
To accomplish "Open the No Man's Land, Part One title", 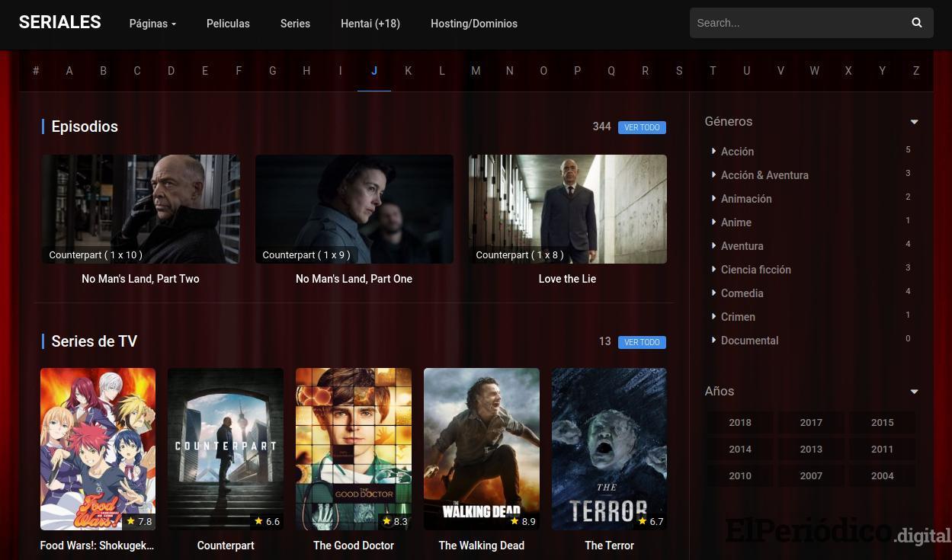I will [x=354, y=279].
